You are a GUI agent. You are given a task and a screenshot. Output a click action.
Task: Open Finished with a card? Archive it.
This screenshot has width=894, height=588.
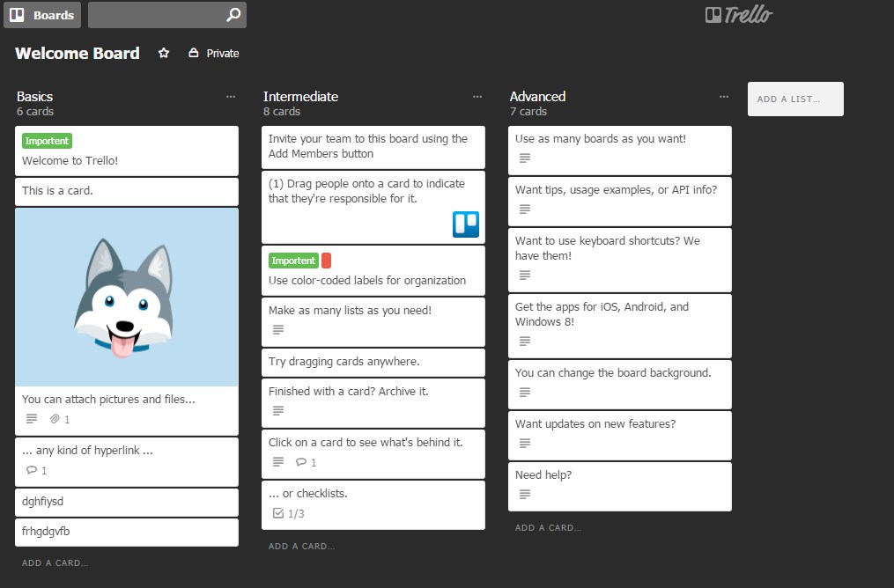click(373, 403)
